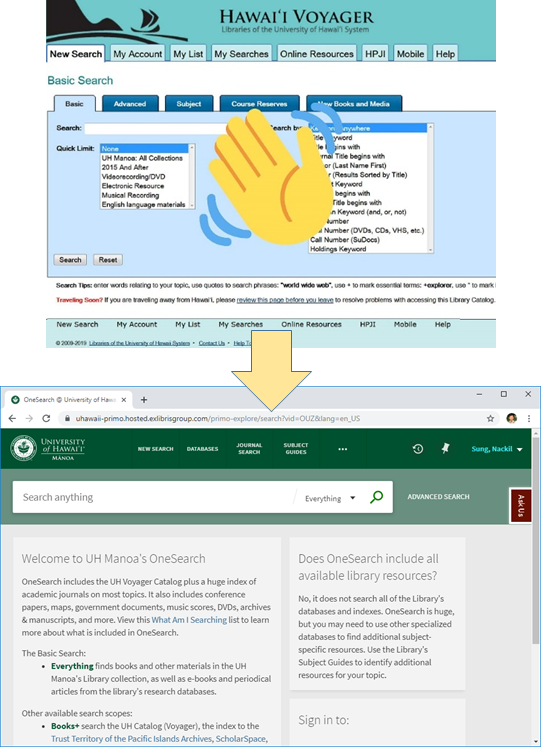Click the green magnifier search icon
The width and height of the screenshot is (544, 747).
[x=376, y=497]
